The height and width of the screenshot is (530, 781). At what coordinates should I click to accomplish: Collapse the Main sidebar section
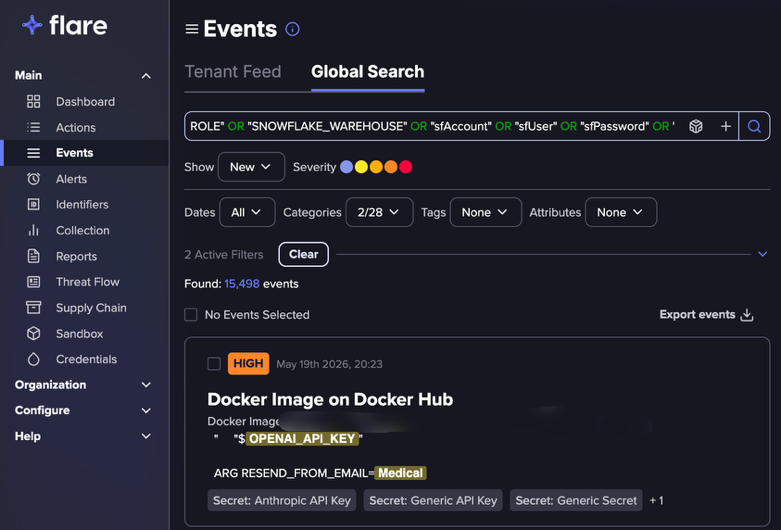coord(146,76)
